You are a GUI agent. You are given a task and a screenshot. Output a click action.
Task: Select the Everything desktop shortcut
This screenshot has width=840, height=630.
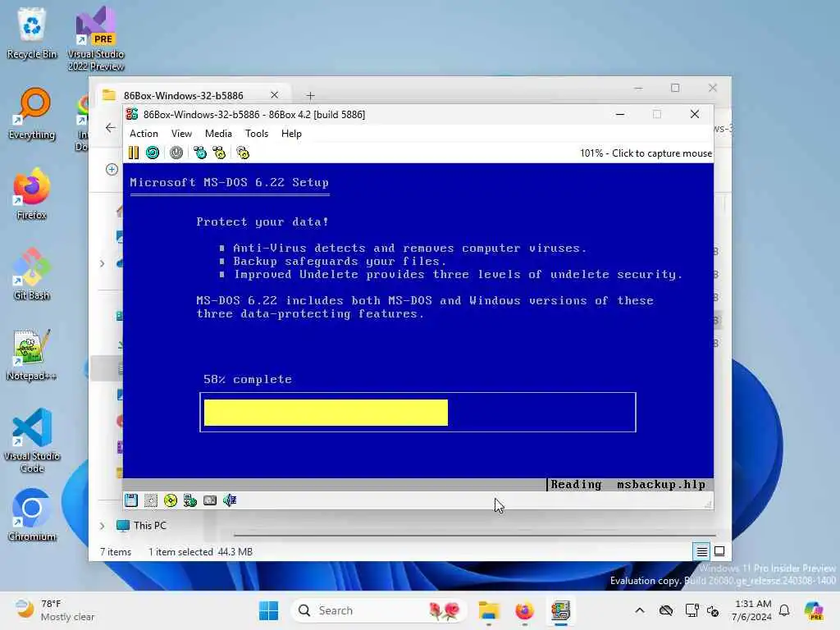32,114
